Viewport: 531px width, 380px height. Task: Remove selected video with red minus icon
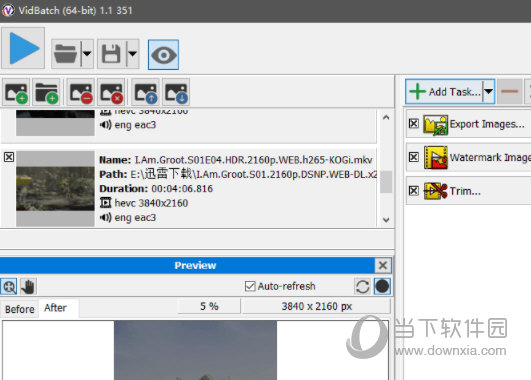point(81,92)
